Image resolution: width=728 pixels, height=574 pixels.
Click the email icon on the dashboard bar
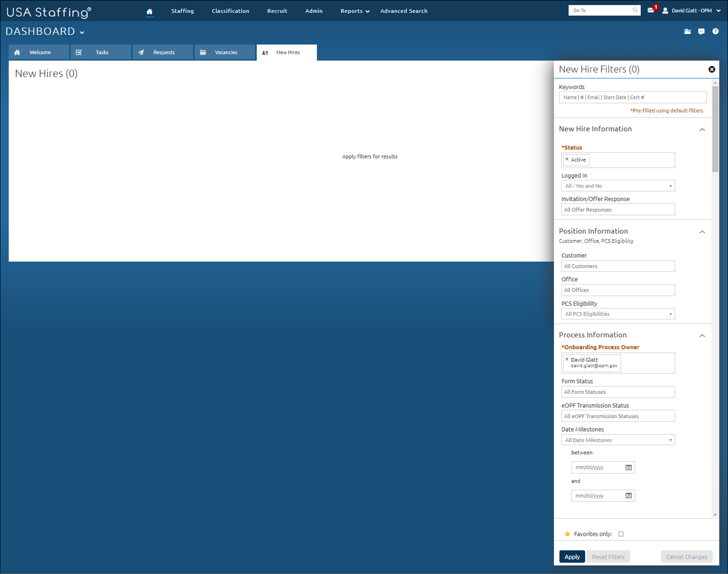687,31
